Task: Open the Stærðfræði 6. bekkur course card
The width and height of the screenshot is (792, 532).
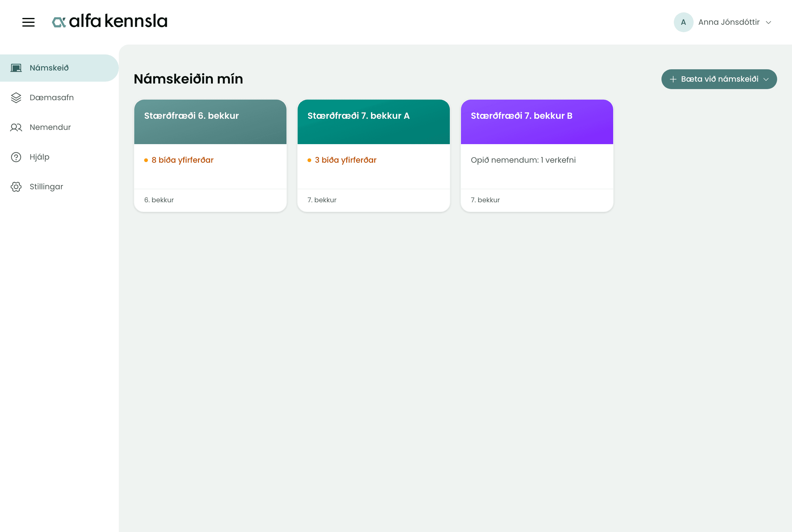Action: pyautogui.click(x=210, y=156)
